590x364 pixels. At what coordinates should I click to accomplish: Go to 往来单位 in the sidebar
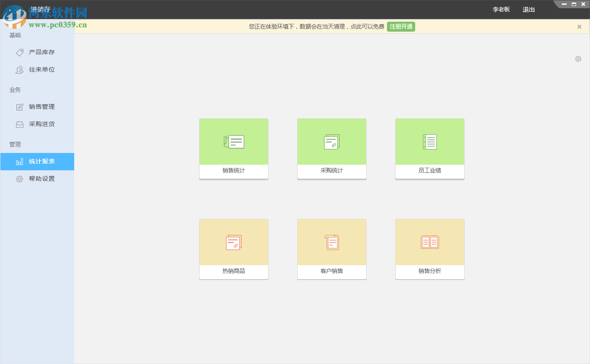pos(37,70)
